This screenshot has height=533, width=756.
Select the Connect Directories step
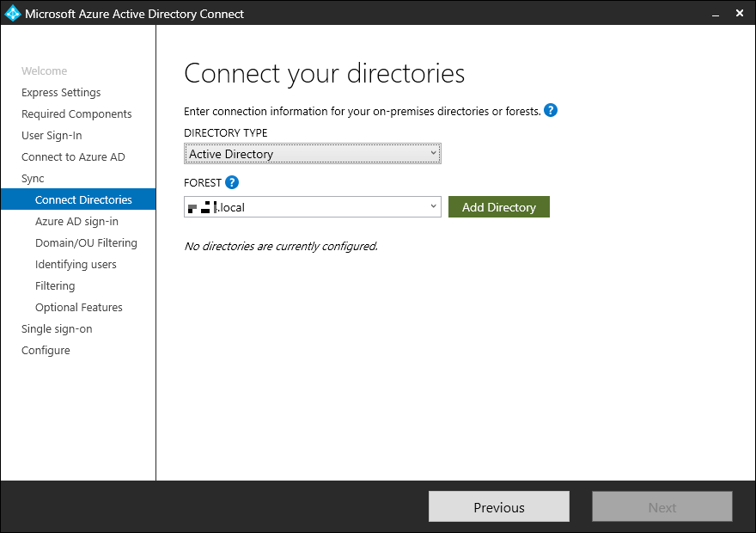83,200
